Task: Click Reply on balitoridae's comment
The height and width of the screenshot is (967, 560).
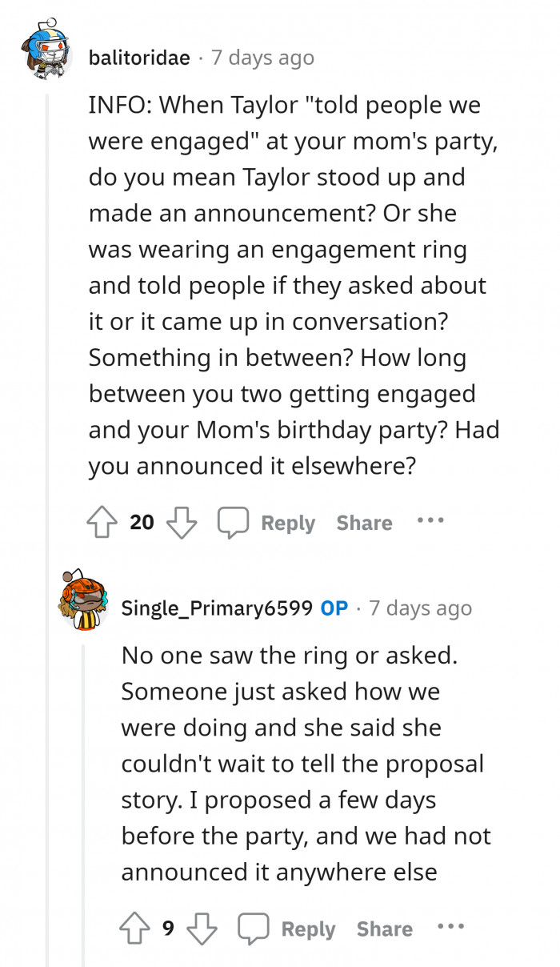Action: pyautogui.click(x=287, y=523)
